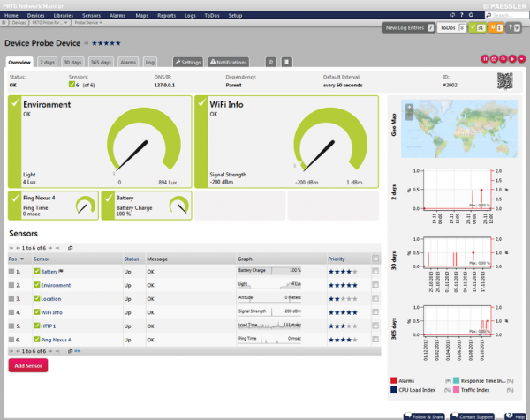Click the refresh icon in top bar

click(452, 15)
